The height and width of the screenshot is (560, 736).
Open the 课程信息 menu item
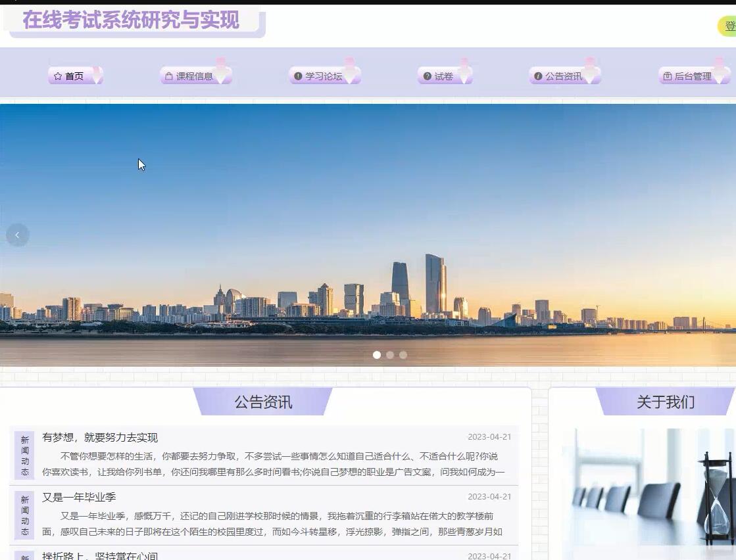tap(196, 76)
